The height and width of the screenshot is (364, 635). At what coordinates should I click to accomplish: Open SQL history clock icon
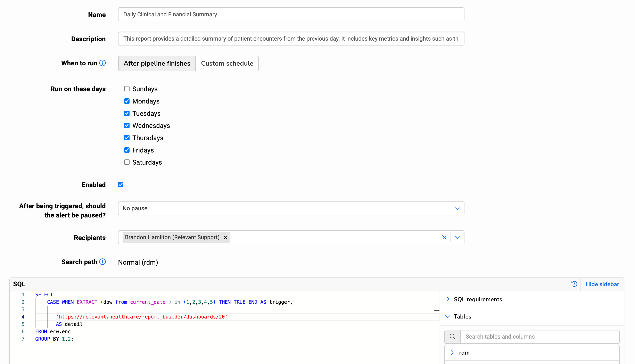574,284
